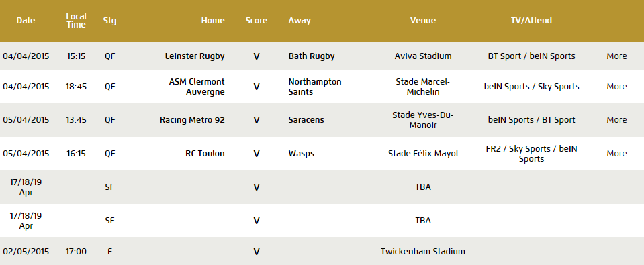Select the Stade Félix Mayol venue text
This screenshot has width=644, height=265.
tap(423, 154)
